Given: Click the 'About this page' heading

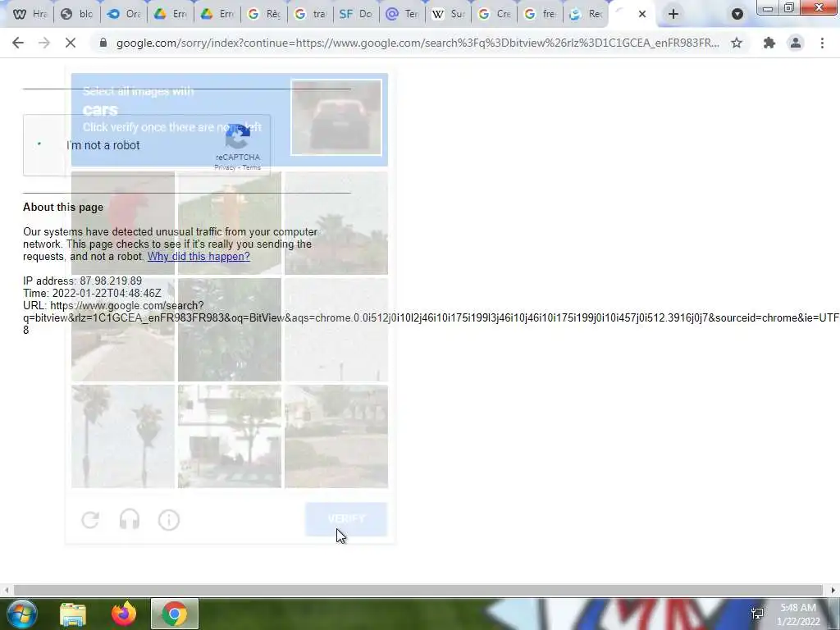Looking at the screenshot, I should pyautogui.click(x=63, y=208).
